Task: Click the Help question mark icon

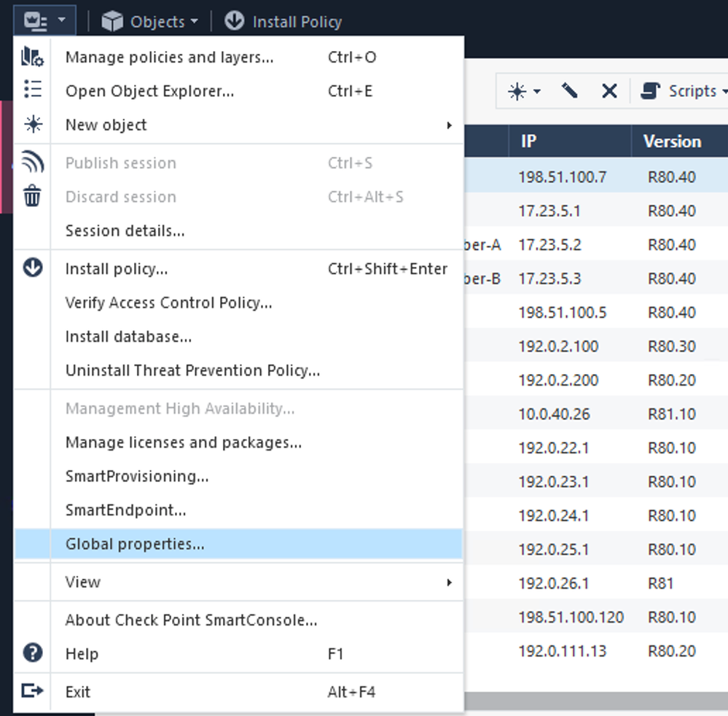Action: click(33, 653)
